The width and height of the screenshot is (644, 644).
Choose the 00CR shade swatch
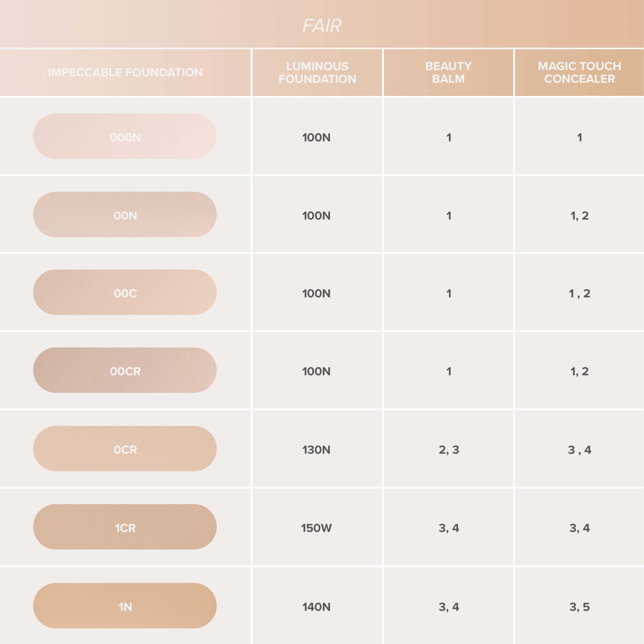click(125, 370)
